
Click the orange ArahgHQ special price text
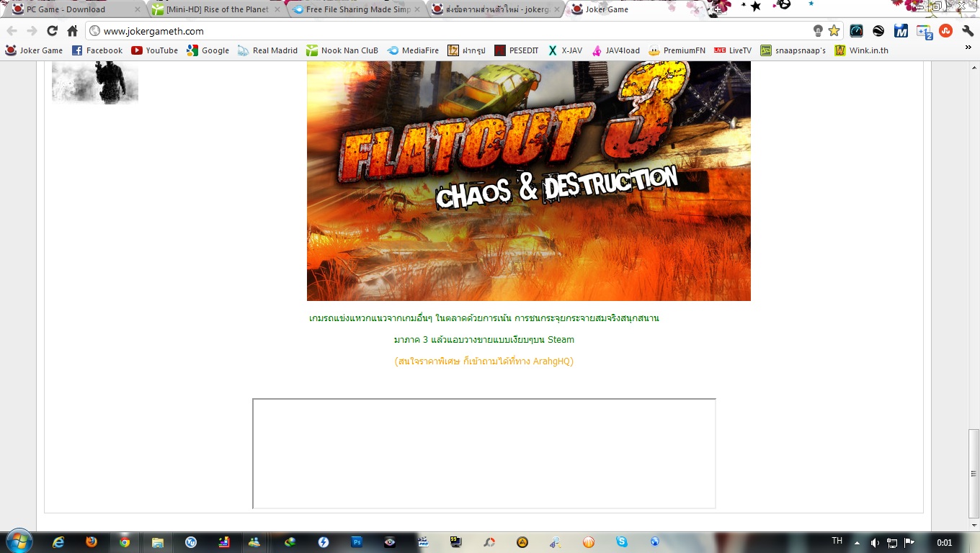tap(484, 361)
